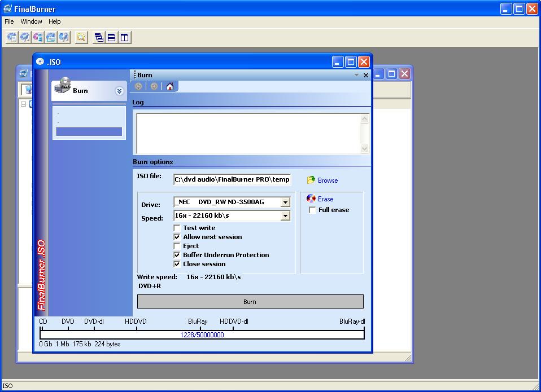The height and width of the screenshot is (392, 541).
Task: Click the DVD drive Burn icon in sidebar
Action: pyautogui.click(x=63, y=85)
